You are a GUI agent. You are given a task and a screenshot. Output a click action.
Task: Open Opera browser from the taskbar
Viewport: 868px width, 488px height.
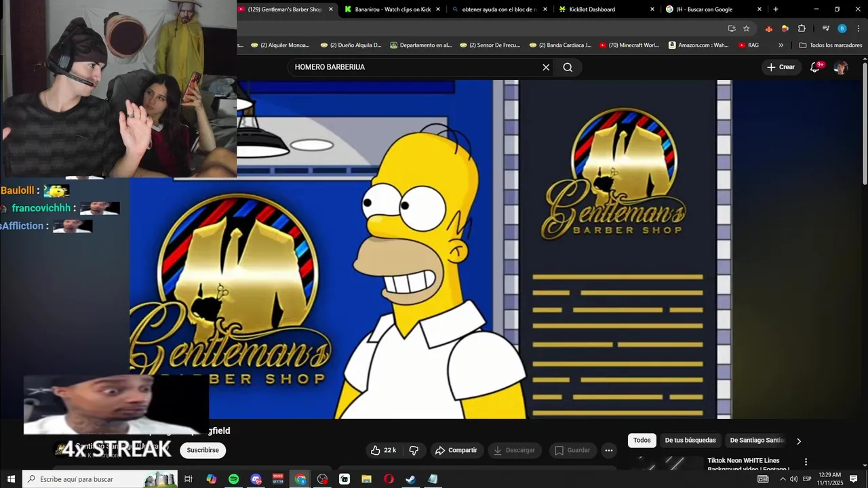(x=389, y=479)
